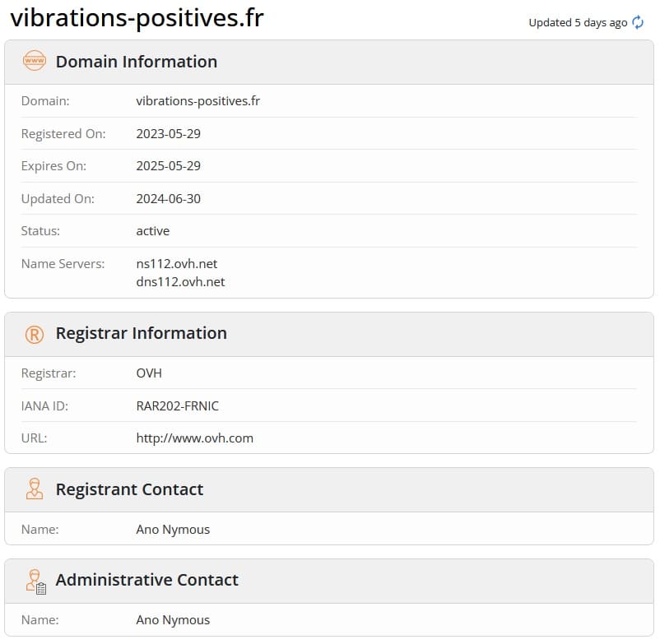Collapse the Registrar Information section
This screenshot has height=644, width=660.
point(141,333)
